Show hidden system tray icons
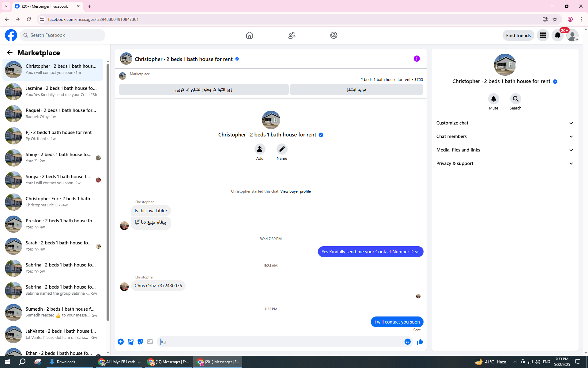The width and height of the screenshot is (588, 368). 515,362
